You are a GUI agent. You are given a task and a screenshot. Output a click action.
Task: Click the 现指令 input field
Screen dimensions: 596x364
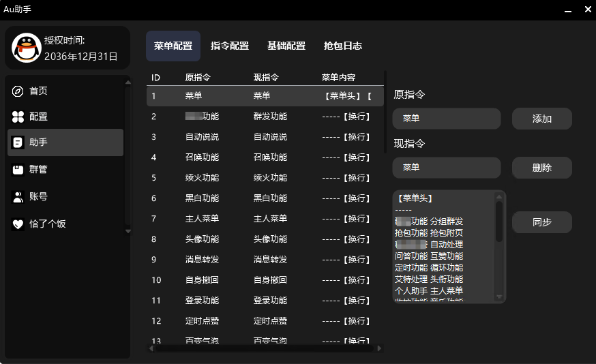click(447, 168)
